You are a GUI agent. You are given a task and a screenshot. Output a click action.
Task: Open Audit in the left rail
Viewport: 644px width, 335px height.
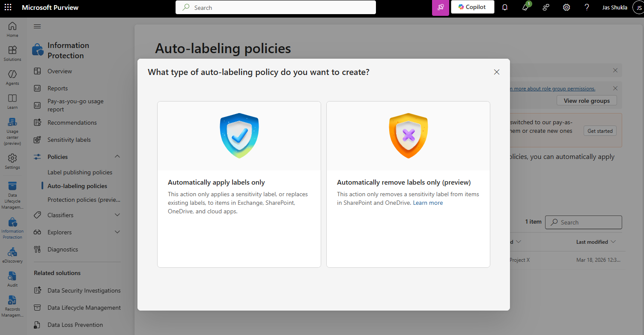coord(12,279)
